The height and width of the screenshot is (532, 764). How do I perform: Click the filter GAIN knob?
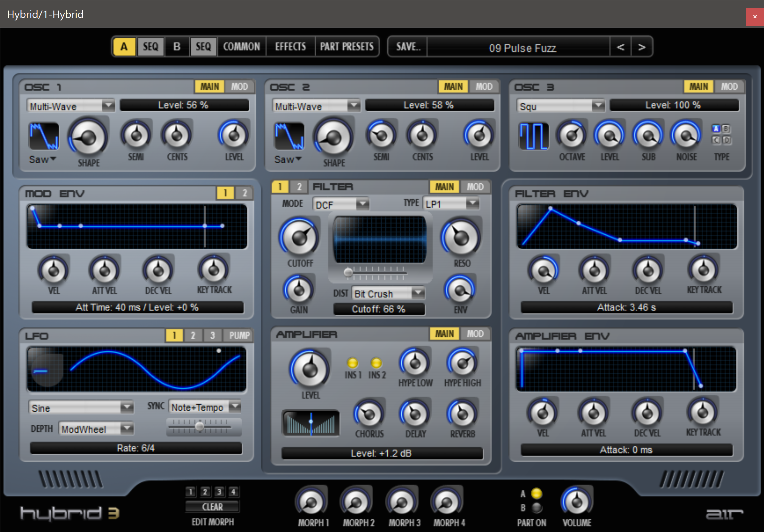299,290
